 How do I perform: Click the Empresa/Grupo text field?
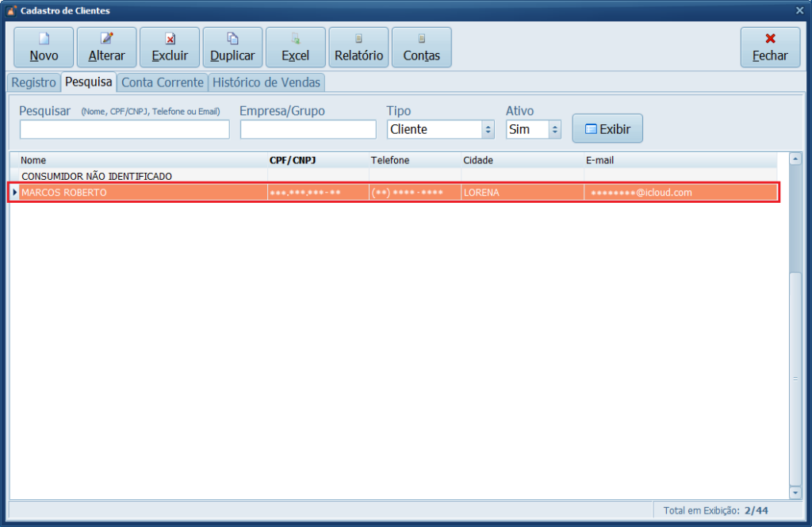[308, 129]
